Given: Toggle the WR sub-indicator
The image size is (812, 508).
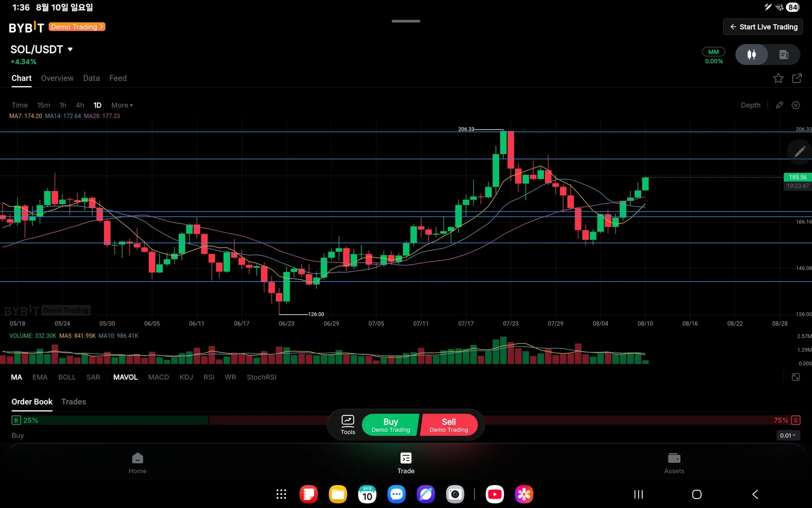Looking at the screenshot, I should pyautogui.click(x=231, y=377).
